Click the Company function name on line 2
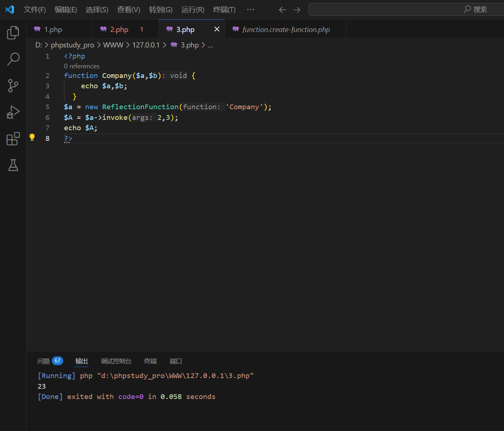The width and height of the screenshot is (504, 431). tap(117, 75)
